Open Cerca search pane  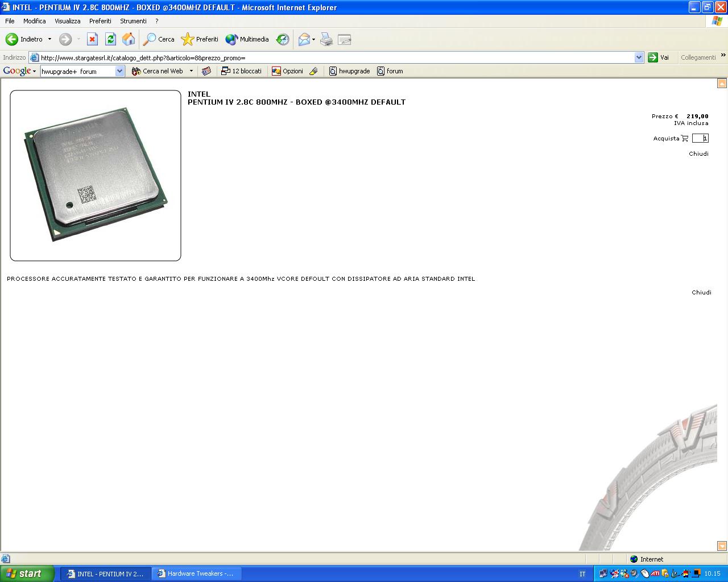[x=159, y=39]
